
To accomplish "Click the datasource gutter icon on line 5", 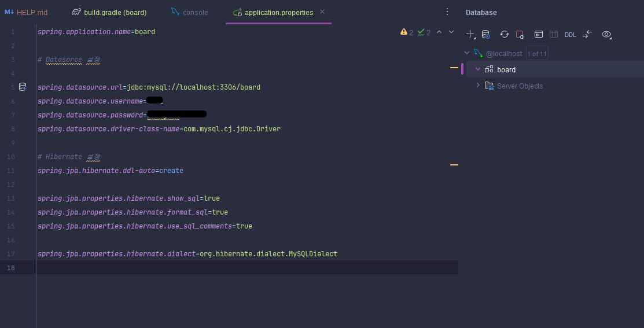I will tap(23, 87).
